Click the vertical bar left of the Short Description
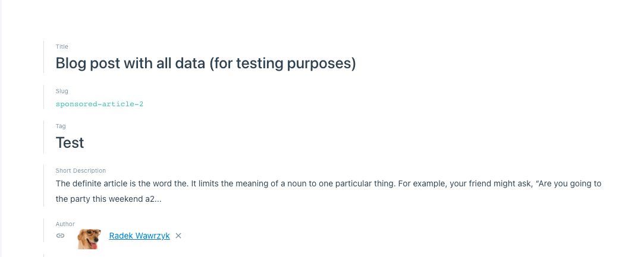 [43, 186]
